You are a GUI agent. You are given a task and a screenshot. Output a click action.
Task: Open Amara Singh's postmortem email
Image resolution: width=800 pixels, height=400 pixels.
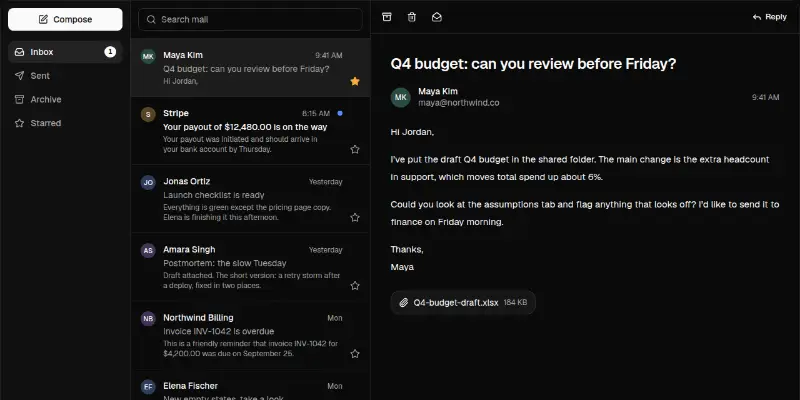(x=250, y=267)
